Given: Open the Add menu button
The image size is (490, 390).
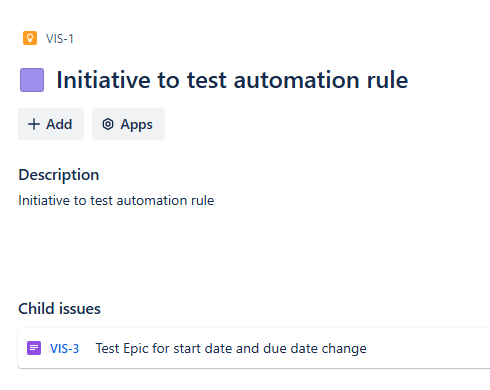Looking at the screenshot, I should [51, 124].
